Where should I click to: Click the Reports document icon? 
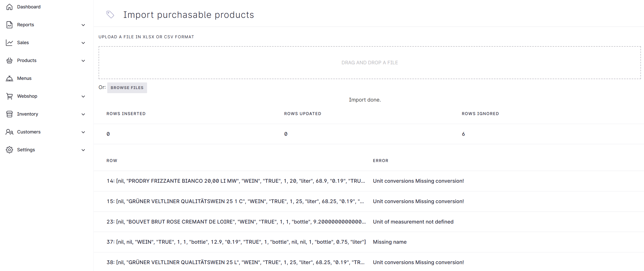pyautogui.click(x=9, y=25)
